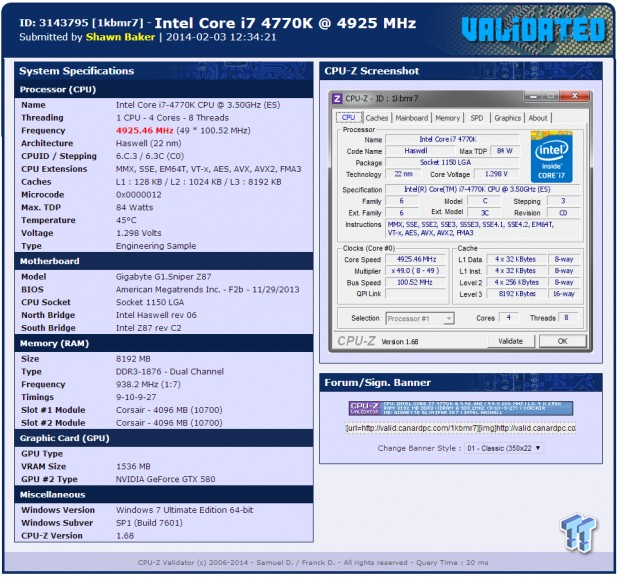This screenshot has width=620, height=577.
Task: Click the VALIDATED logo banner
Action: pyautogui.click(x=533, y=30)
